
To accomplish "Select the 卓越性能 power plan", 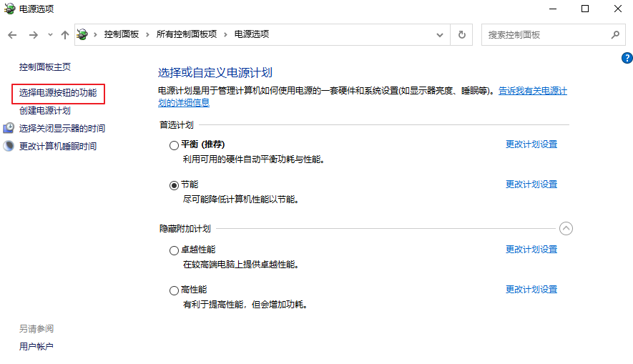I will click(174, 251).
